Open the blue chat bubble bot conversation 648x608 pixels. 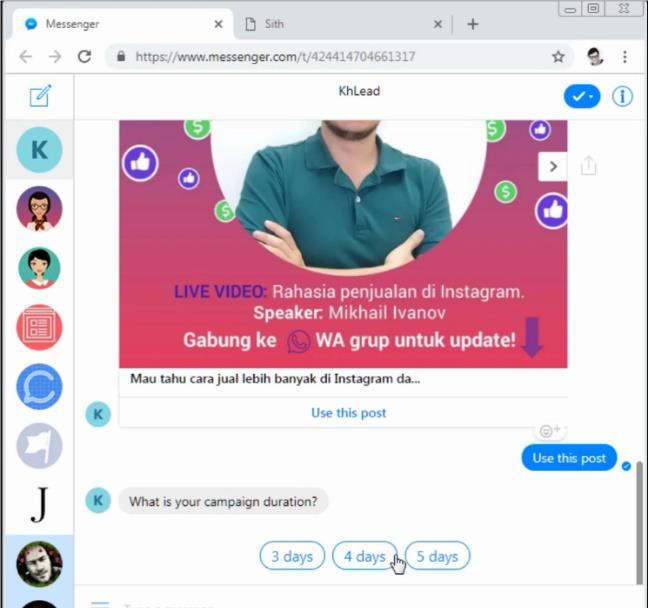pyautogui.click(x=39, y=386)
